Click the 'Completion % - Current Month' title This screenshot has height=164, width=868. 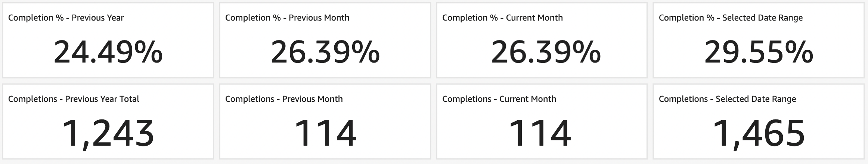click(x=502, y=18)
